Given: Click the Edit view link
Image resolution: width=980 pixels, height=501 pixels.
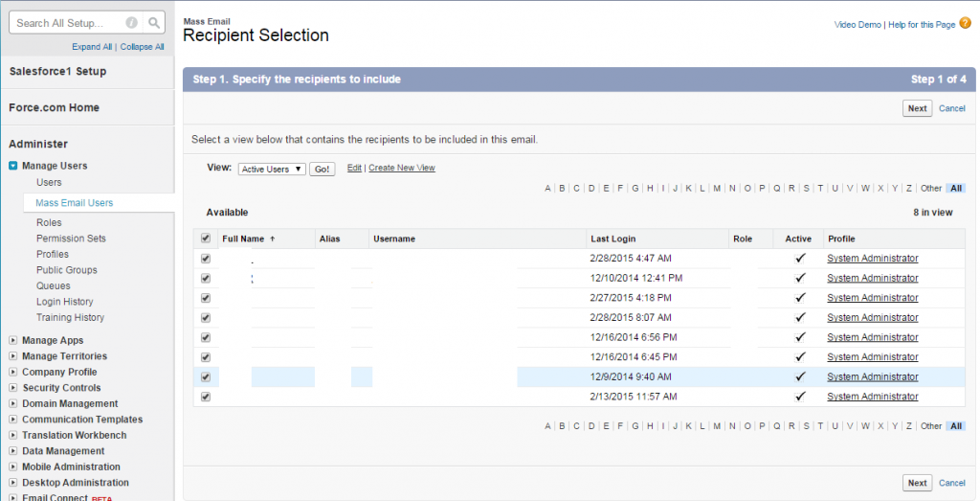Looking at the screenshot, I should point(354,168).
